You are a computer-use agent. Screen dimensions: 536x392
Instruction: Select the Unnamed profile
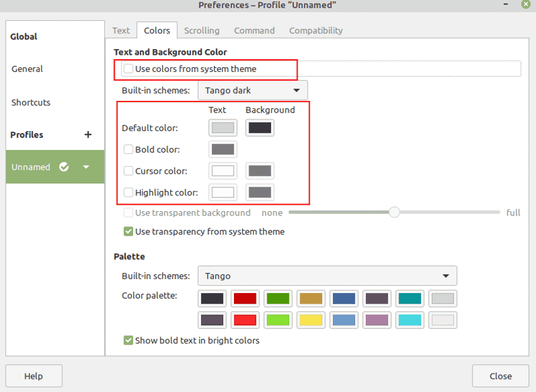click(x=55, y=167)
